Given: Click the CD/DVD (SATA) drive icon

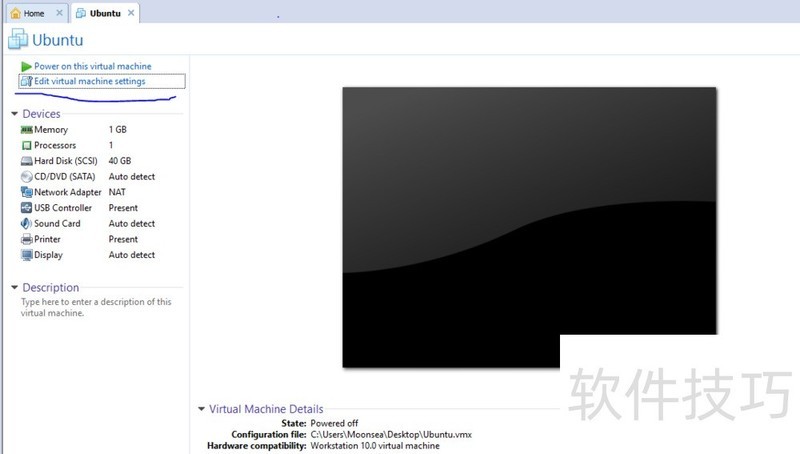Looking at the screenshot, I should tap(27, 177).
